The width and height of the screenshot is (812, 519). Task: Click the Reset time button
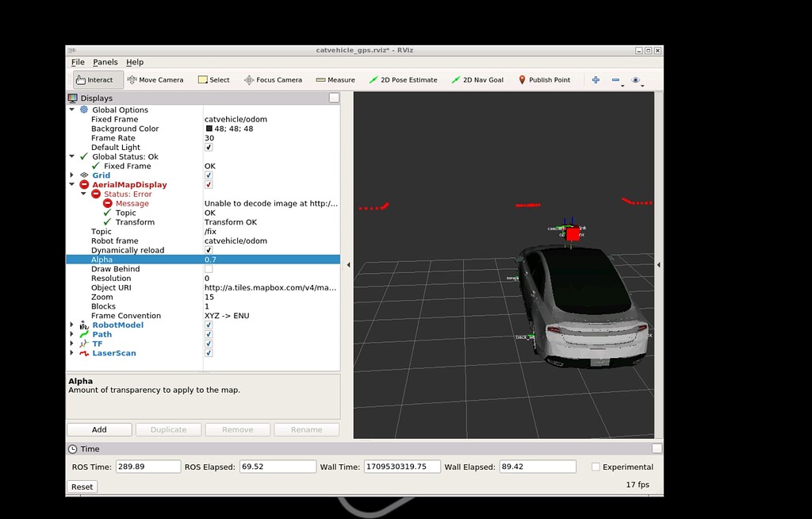[x=82, y=486]
